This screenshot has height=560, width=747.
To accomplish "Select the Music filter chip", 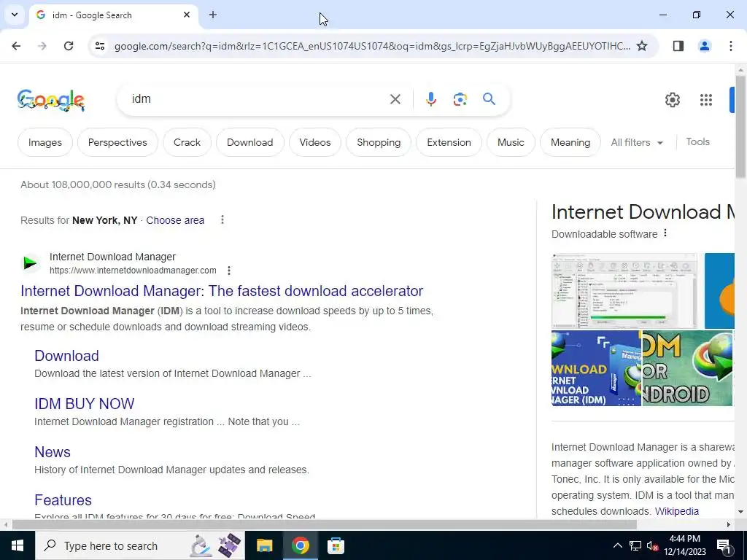I will point(511,142).
